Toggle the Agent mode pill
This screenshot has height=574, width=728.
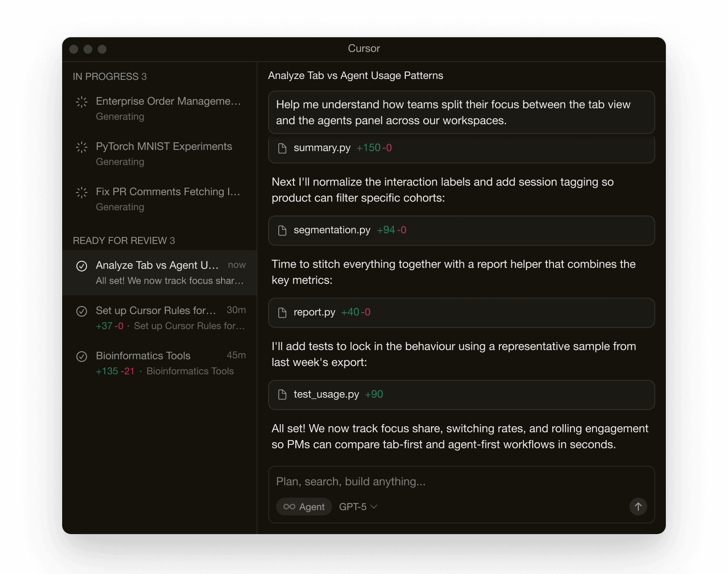pos(304,507)
